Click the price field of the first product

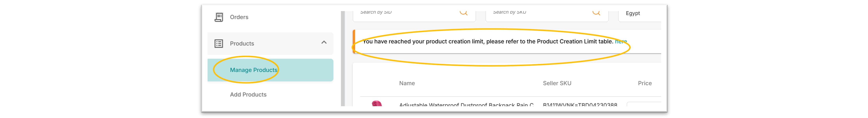point(644,104)
